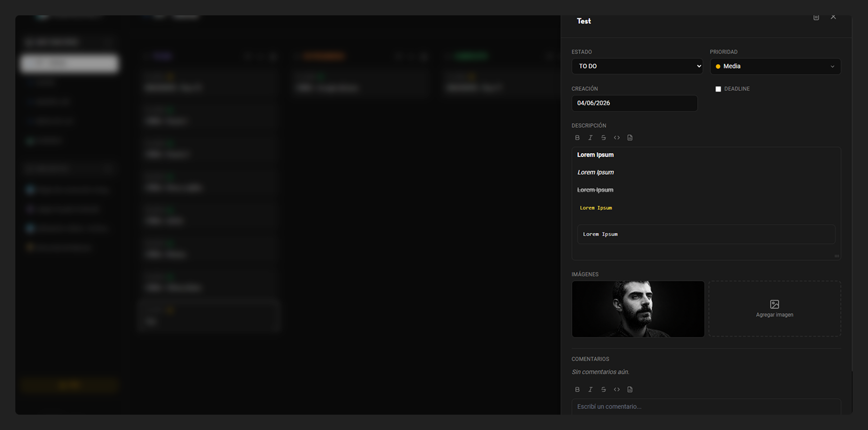Insert code block in comment toolbar

(630, 390)
